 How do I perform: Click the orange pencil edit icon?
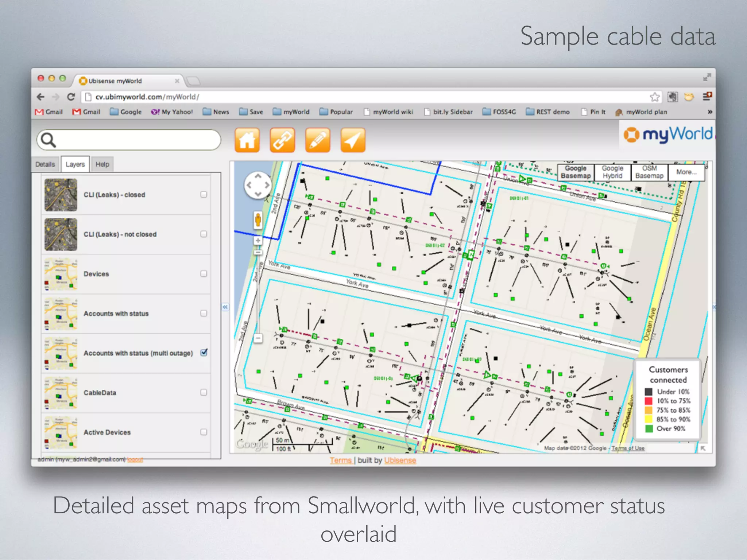pyautogui.click(x=318, y=140)
